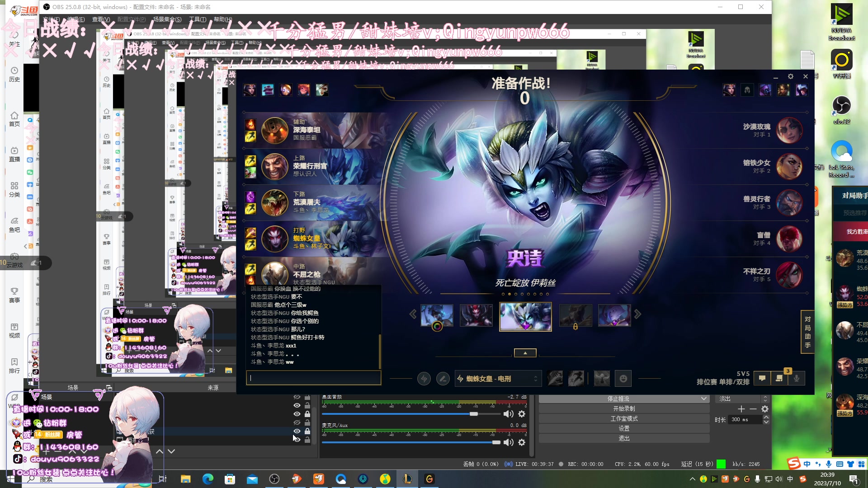
Task: Open the 场景集合(S) menu
Action: 167,19
